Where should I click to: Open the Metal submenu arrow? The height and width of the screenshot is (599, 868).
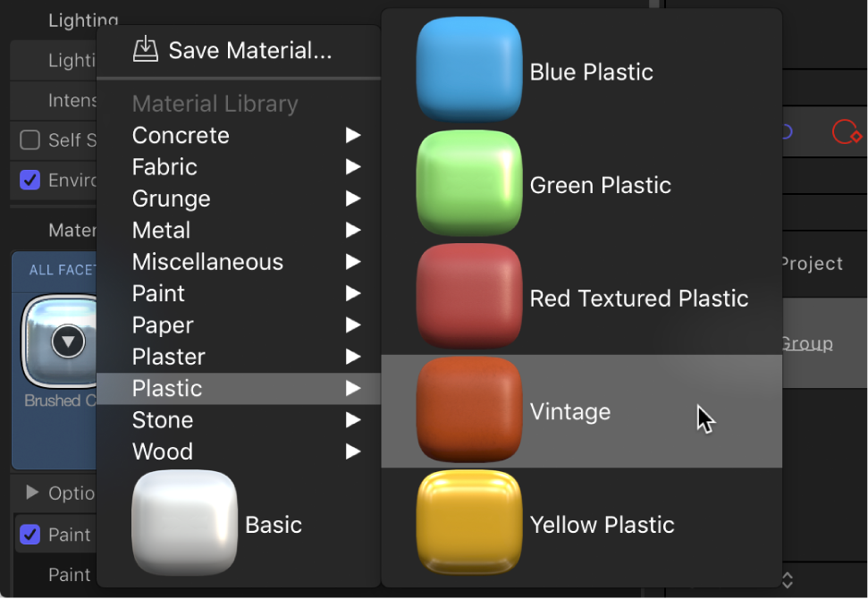[x=352, y=230]
